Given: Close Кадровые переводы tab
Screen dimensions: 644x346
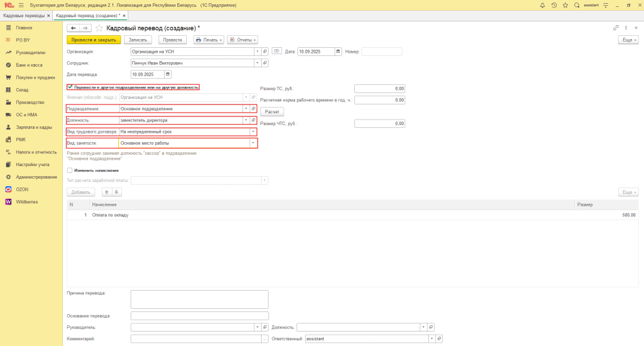Looking at the screenshot, I should [48, 16].
